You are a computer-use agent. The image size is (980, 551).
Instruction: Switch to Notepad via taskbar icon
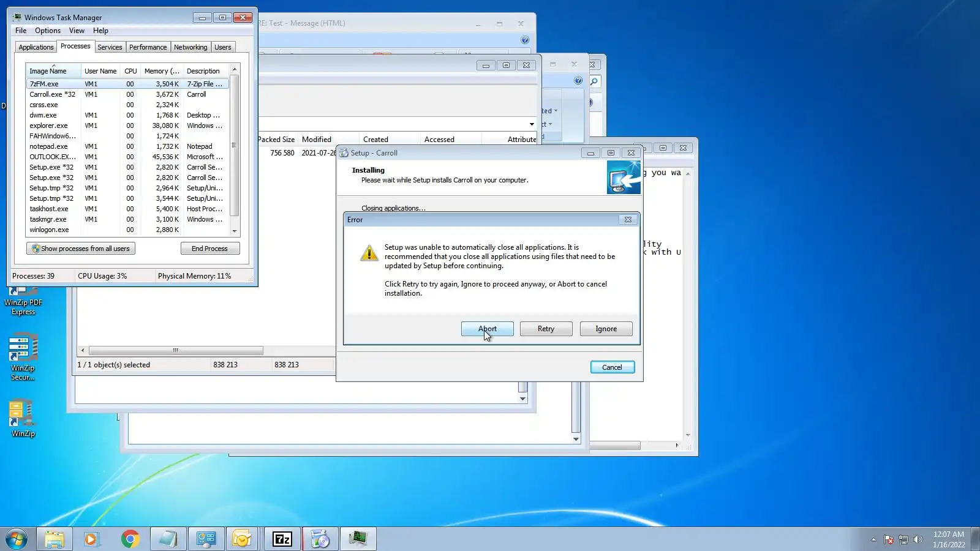pyautogui.click(x=168, y=539)
